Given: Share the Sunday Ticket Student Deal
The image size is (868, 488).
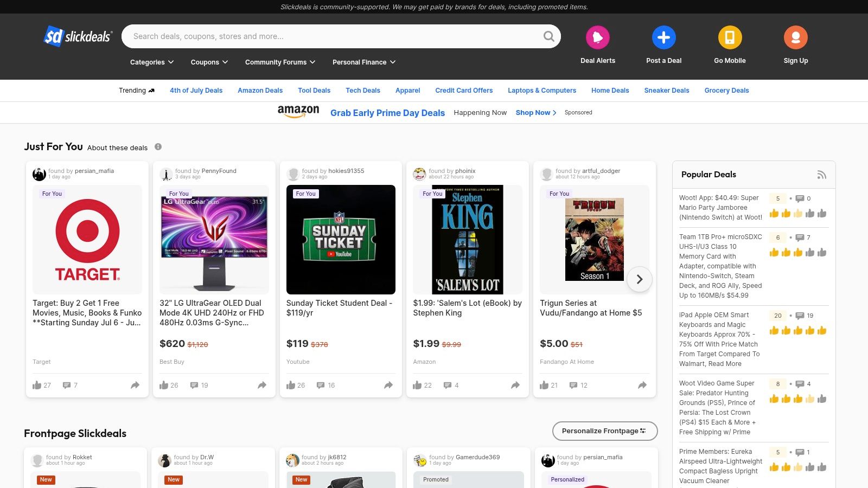Looking at the screenshot, I should click(x=388, y=385).
